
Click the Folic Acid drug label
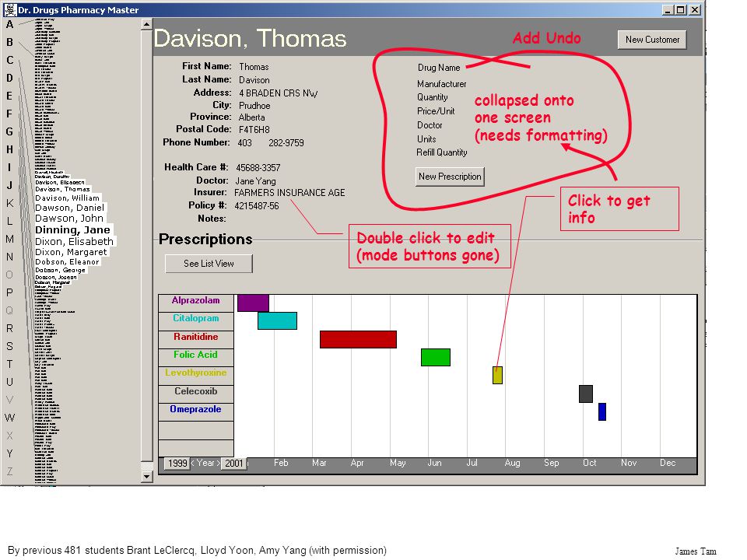[x=196, y=355]
